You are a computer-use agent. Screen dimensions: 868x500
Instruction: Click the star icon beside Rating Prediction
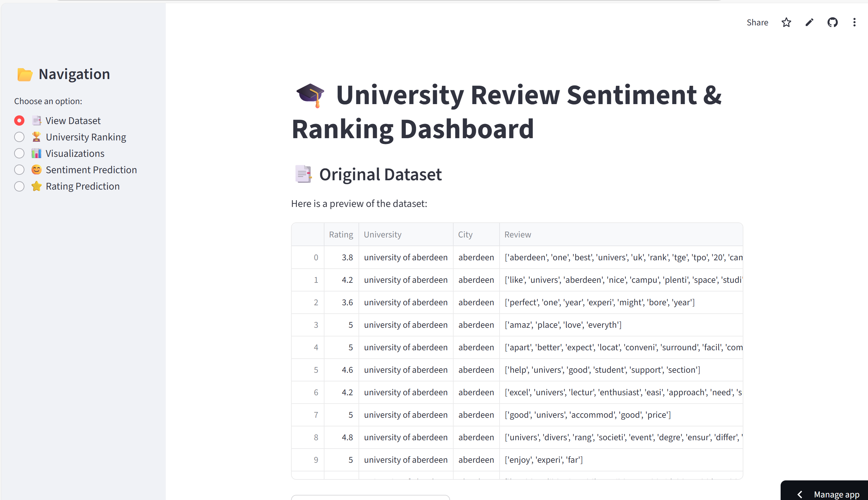pyautogui.click(x=36, y=186)
